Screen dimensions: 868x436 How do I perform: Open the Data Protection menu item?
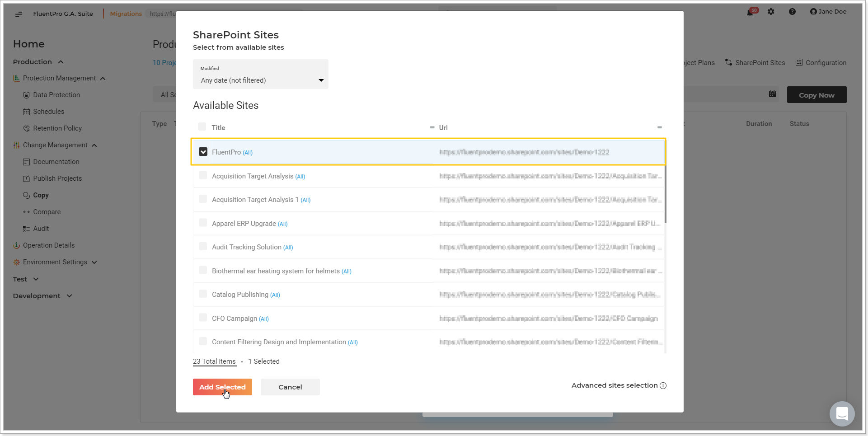click(x=56, y=95)
